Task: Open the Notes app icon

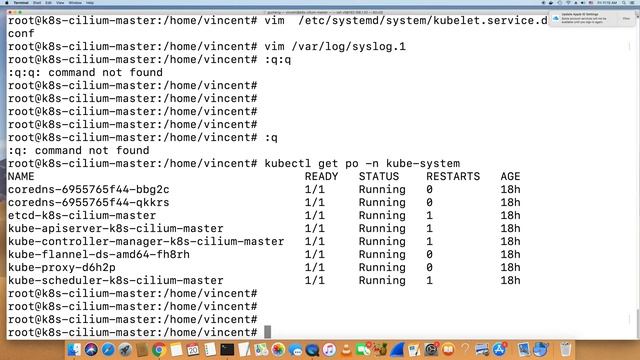Action: tap(176, 349)
